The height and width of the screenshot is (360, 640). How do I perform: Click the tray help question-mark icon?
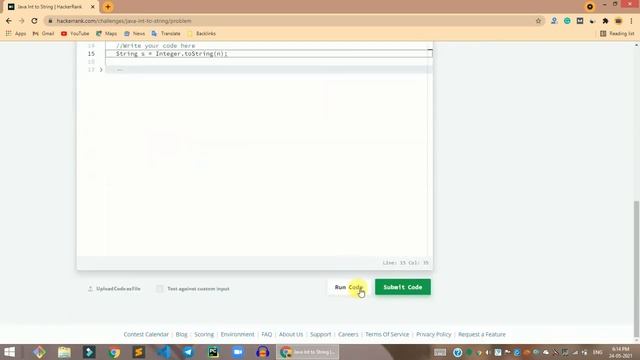click(458, 352)
